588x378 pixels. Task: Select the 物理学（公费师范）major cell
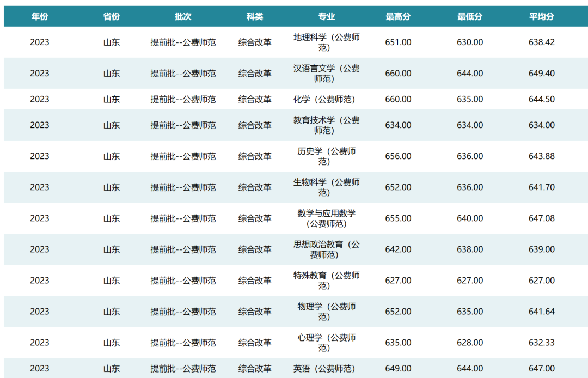tap(326, 311)
